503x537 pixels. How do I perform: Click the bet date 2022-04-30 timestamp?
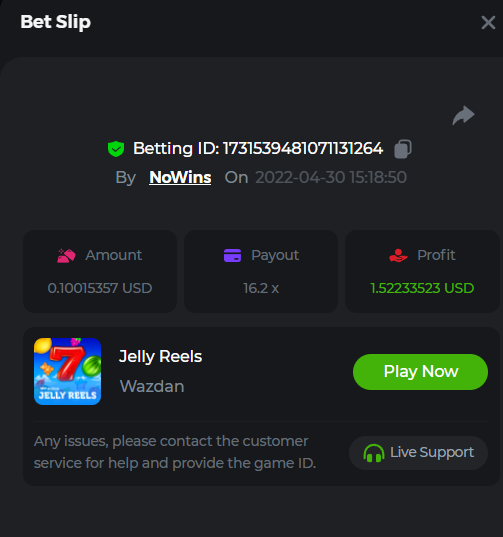tap(331, 177)
